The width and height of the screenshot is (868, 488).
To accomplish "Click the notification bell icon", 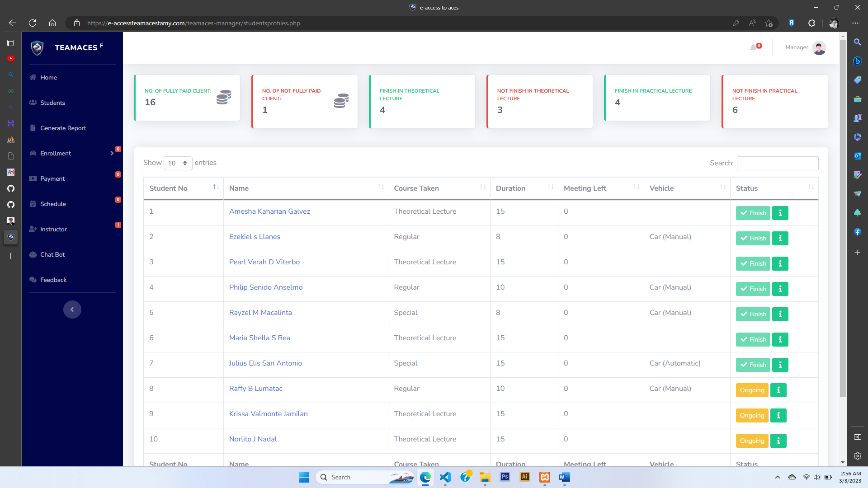I will tap(753, 47).
